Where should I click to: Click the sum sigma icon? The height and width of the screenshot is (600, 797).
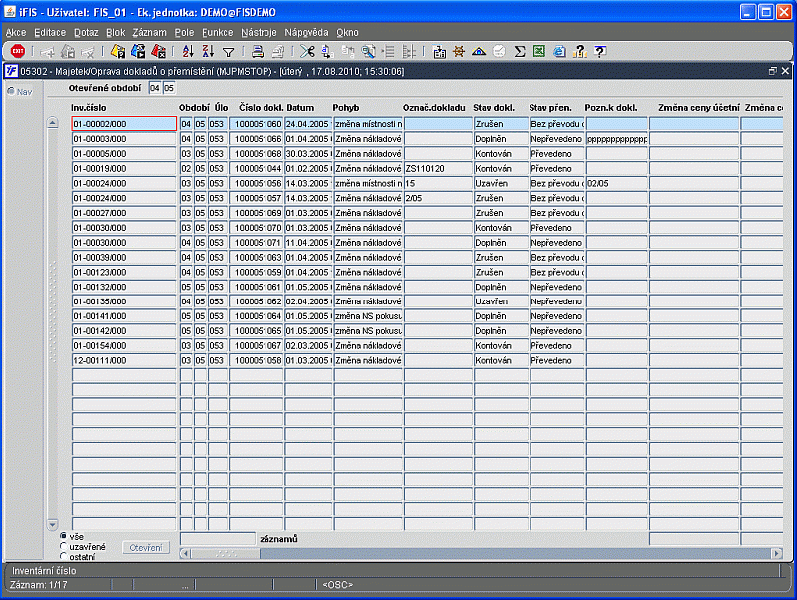coord(520,51)
